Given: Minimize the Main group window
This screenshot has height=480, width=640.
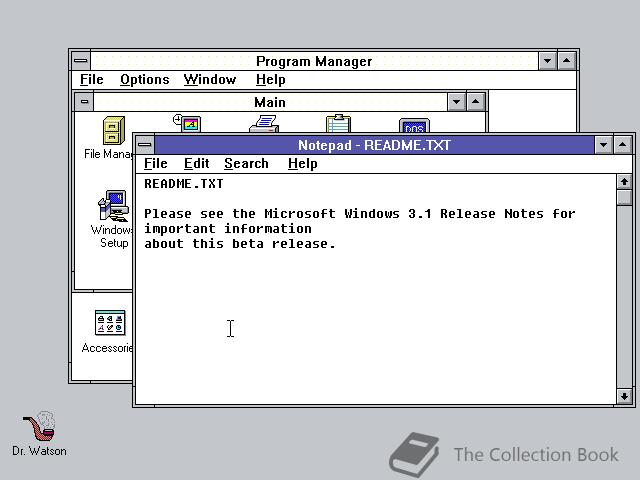Looking at the screenshot, I should point(456,102).
